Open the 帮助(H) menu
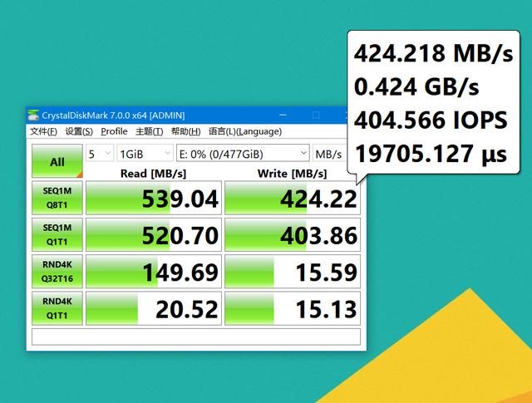 point(186,131)
